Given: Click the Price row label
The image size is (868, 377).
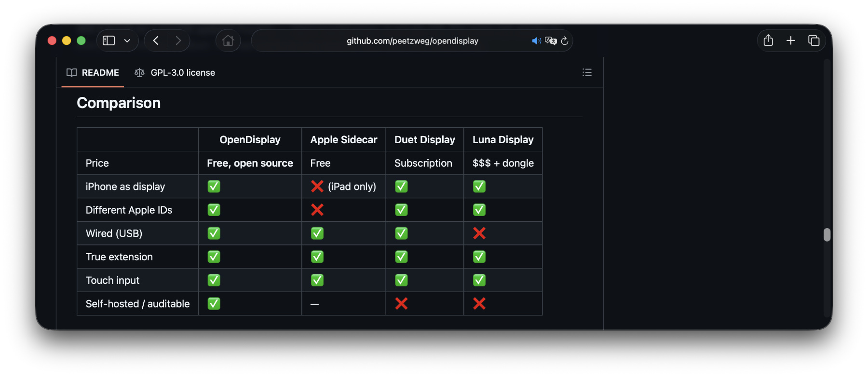Looking at the screenshot, I should click(97, 163).
